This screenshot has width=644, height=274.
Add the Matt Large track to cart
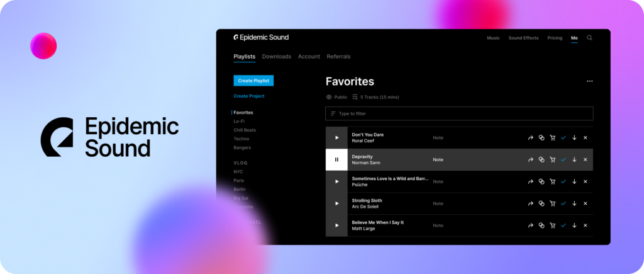552,225
